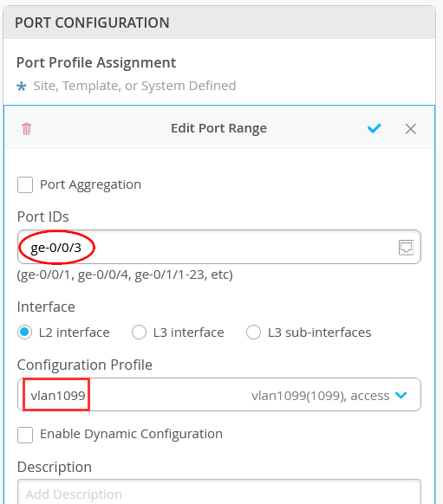Screen dimensions: 443x504
Task: Select the L2 interface radio button
Action: [25, 333]
